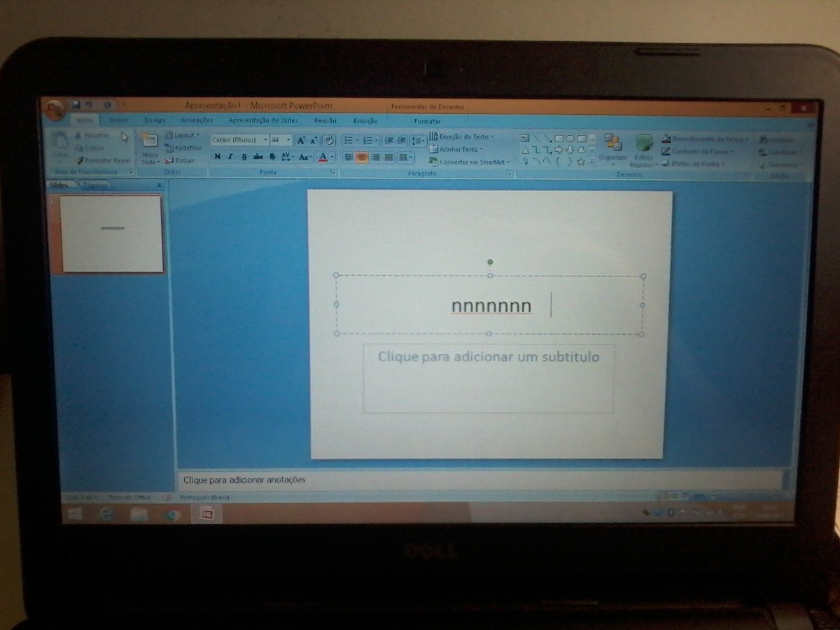The image size is (840, 630).
Task: Open the Formatar drawing tools tab
Action: point(427,121)
